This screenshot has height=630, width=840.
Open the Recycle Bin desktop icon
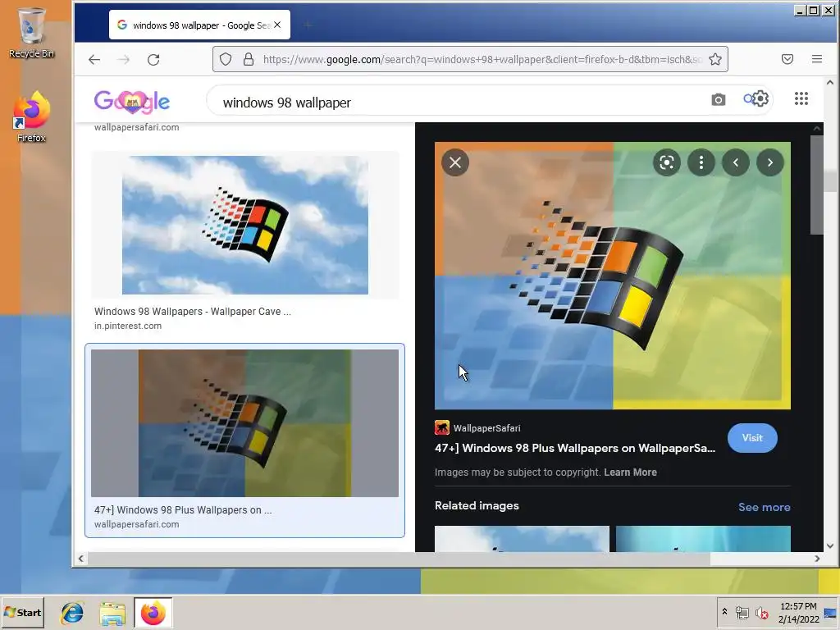tap(31, 32)
